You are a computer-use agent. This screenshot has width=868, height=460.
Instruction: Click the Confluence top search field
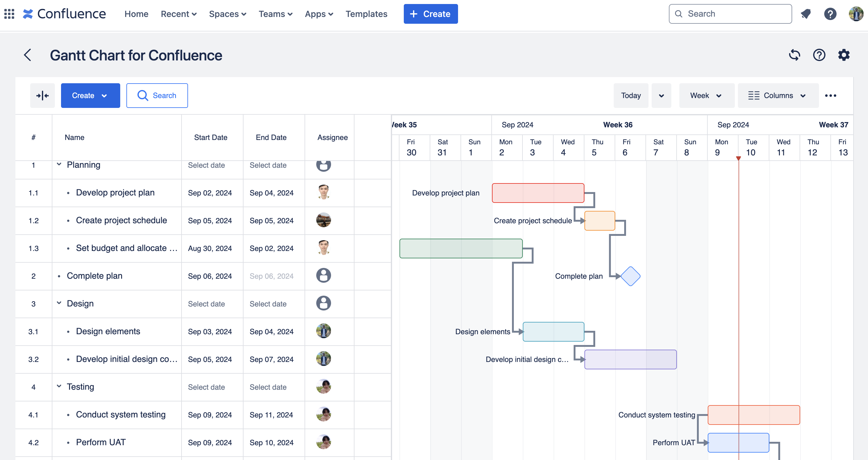(730, 14)
